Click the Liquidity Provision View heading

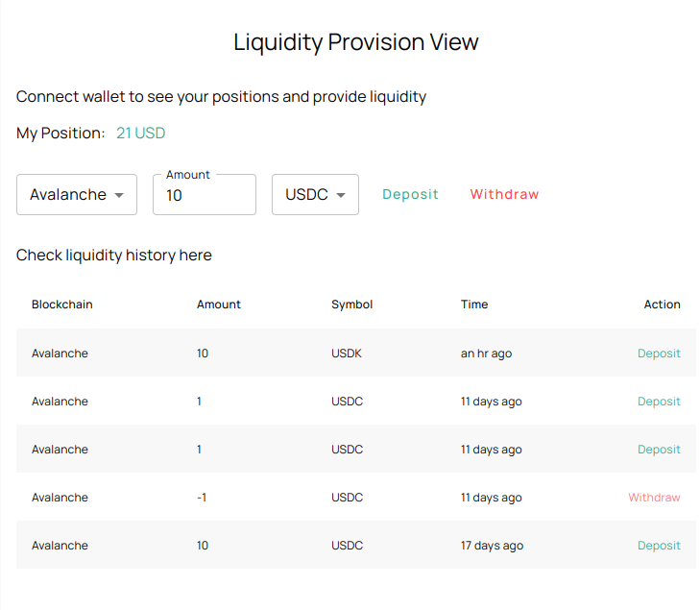click(355, 42)
